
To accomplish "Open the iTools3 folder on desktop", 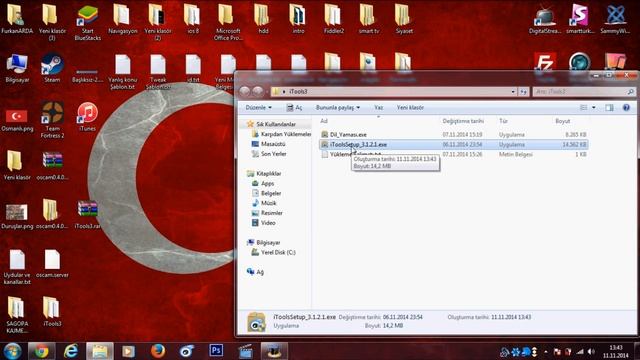I will click(52, 312).
